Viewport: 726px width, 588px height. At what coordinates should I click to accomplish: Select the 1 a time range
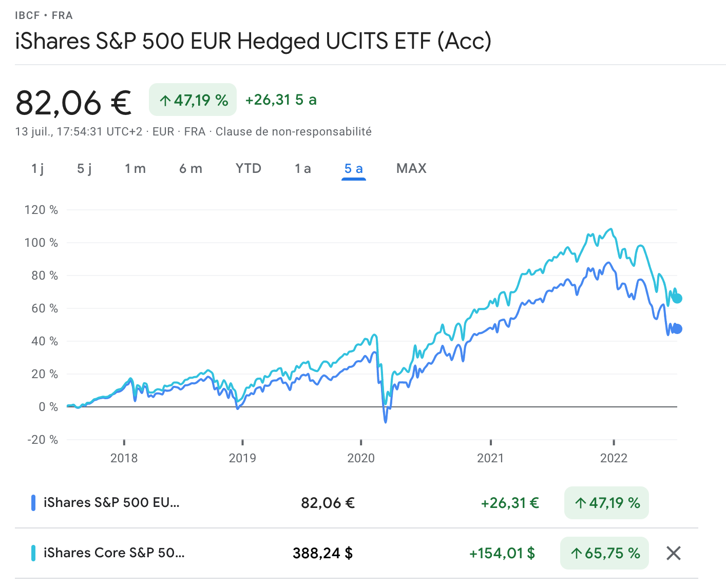pos(303,169)
